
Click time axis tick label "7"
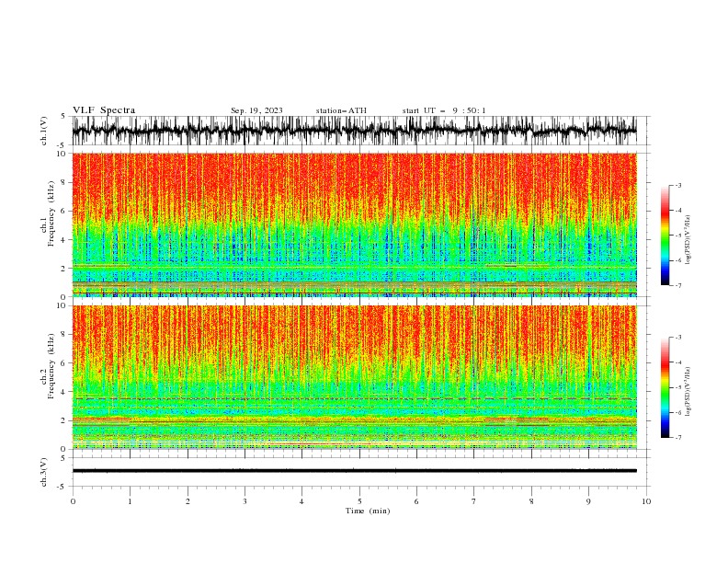pos(474,501)
